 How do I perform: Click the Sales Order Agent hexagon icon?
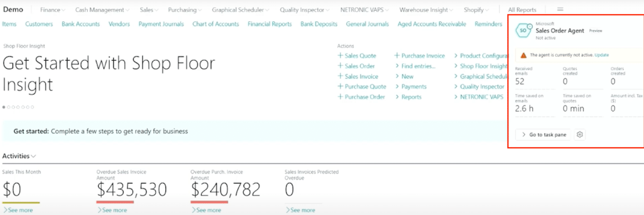[x=523, y=30]
